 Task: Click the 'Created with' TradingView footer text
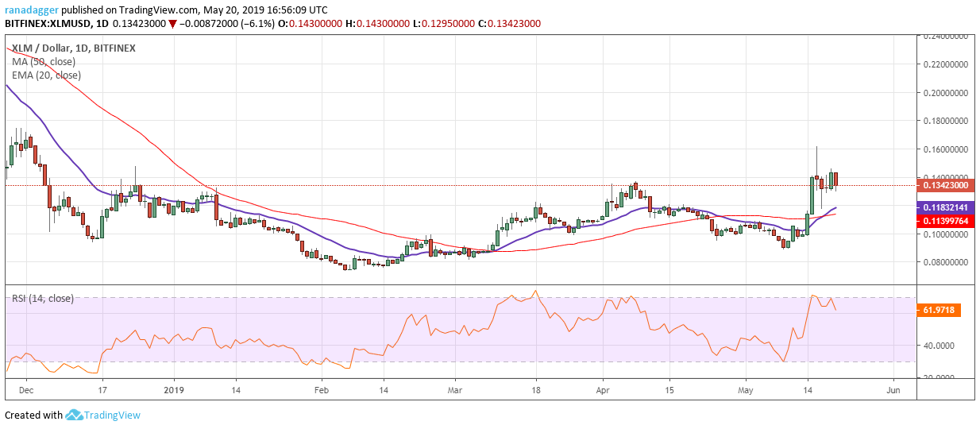(x=33, y=415)
